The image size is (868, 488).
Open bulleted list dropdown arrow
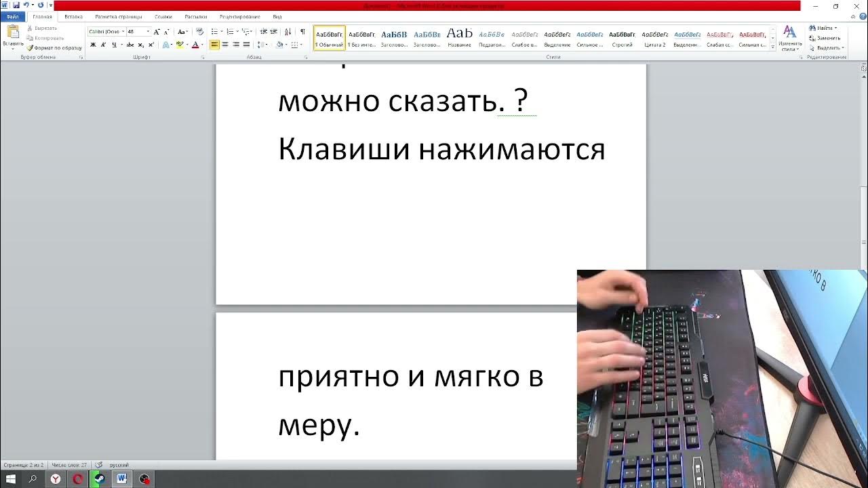coord(221,32)
